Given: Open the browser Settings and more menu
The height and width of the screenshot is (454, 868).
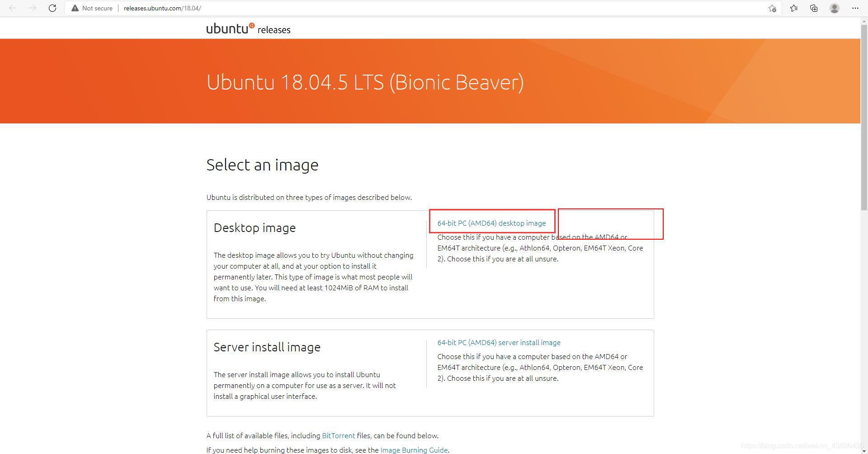Looking at the screenshot, I should pos(855,8).
